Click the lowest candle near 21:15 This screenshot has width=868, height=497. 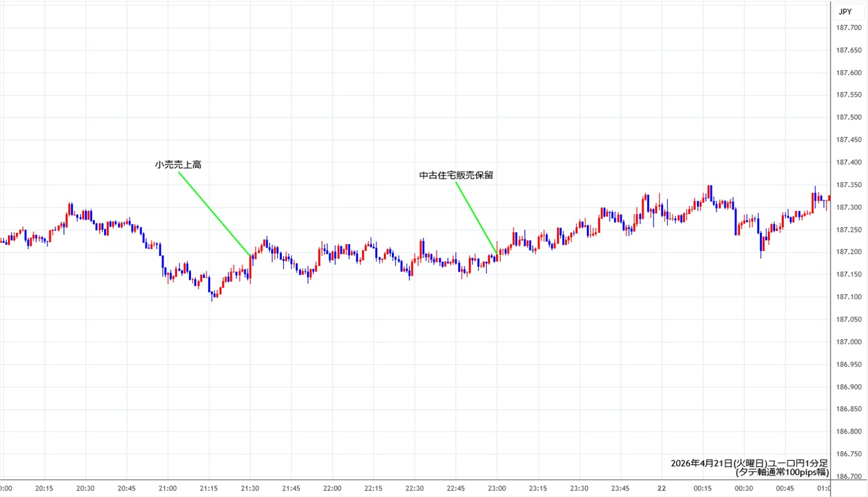[212, 296]
